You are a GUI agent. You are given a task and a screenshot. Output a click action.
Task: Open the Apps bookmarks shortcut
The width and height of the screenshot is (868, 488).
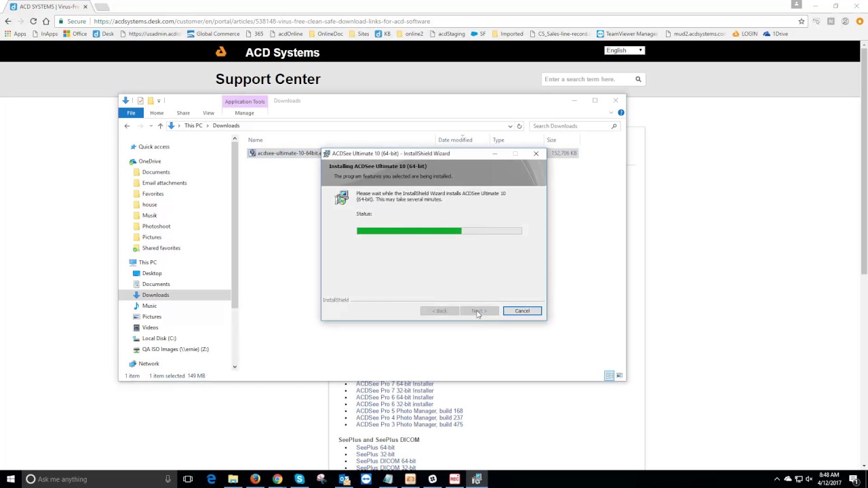[16, 34]
